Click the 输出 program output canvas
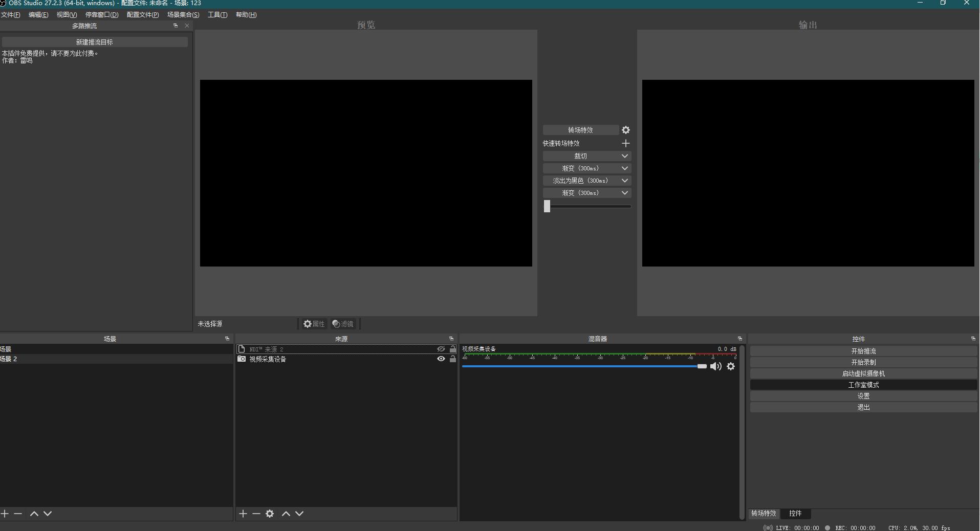This screenshot has height=531, width=980. pyautogui.click(x=808, y=173)
